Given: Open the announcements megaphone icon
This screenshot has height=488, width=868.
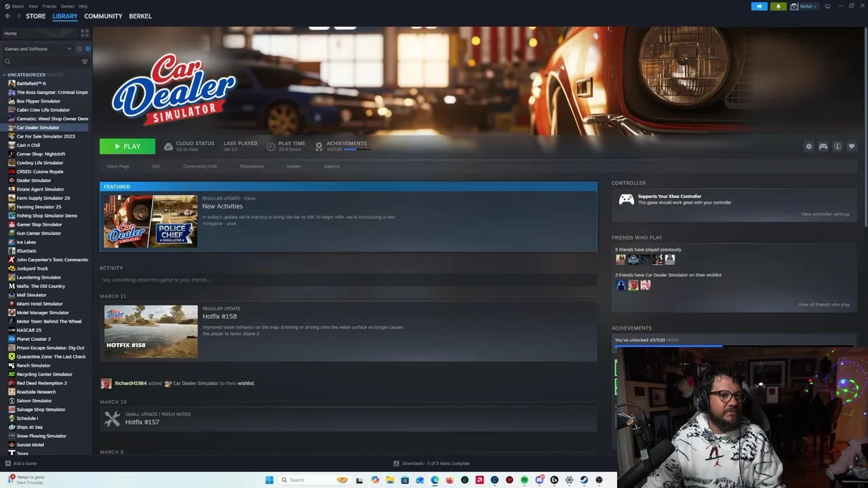Looking at the screenshot, I should (x=759, y=6).
